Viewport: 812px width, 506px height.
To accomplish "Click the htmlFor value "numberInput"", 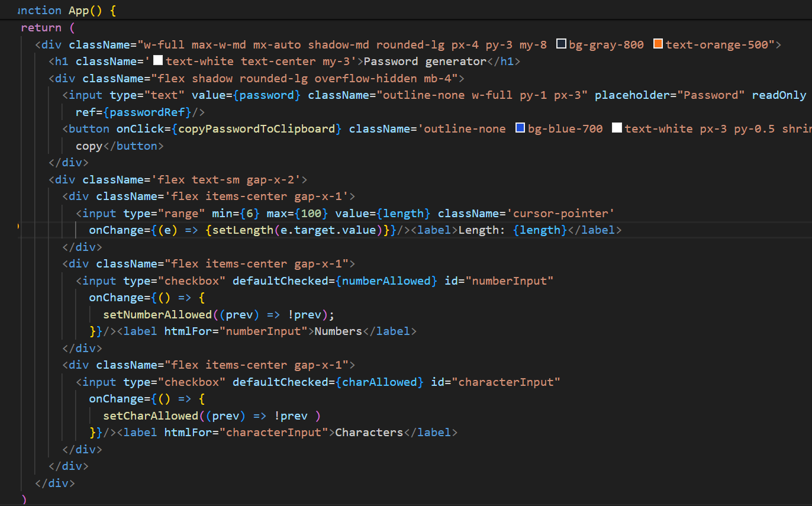I will [x=263, y=331].
